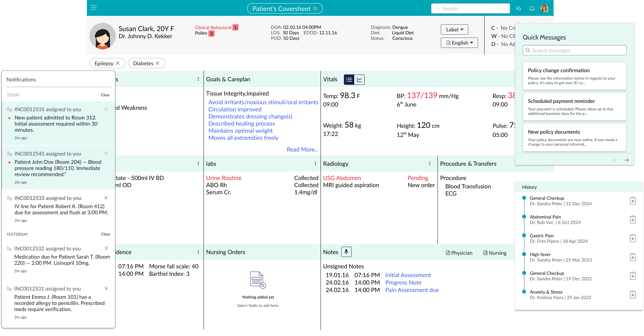Open the labs panel options menu

(315, 164)
